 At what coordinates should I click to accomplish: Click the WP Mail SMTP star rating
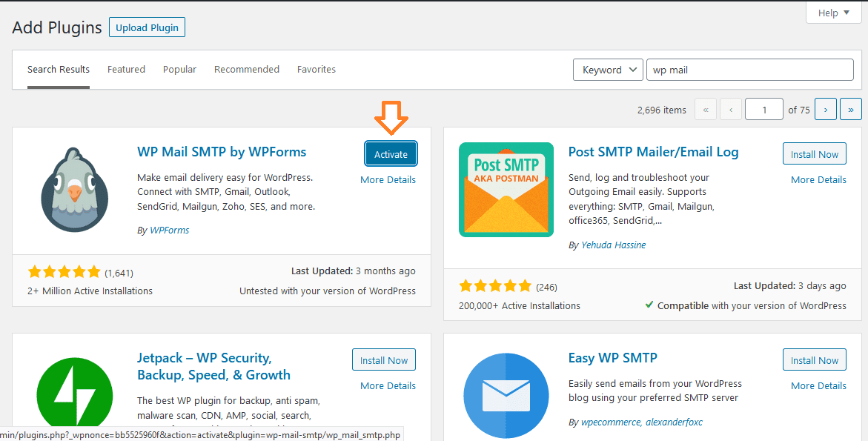64,272
